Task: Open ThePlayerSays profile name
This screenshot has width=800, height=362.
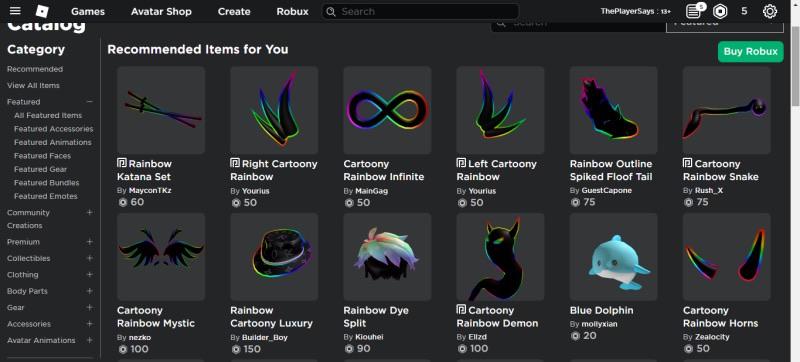Action: point(630,11)
